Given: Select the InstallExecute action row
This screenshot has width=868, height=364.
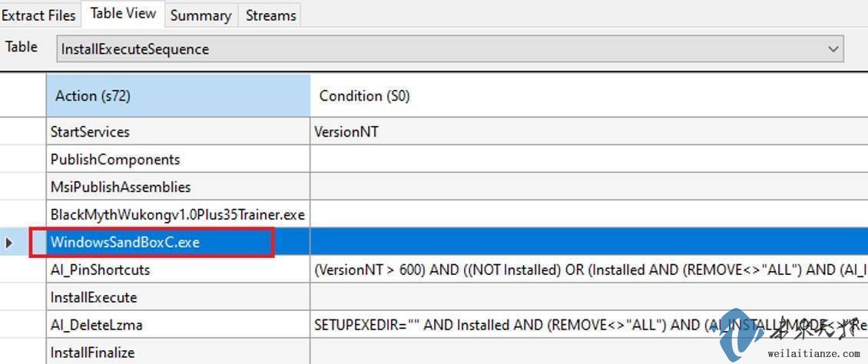Looking at the screenshot, I should 178,298.
